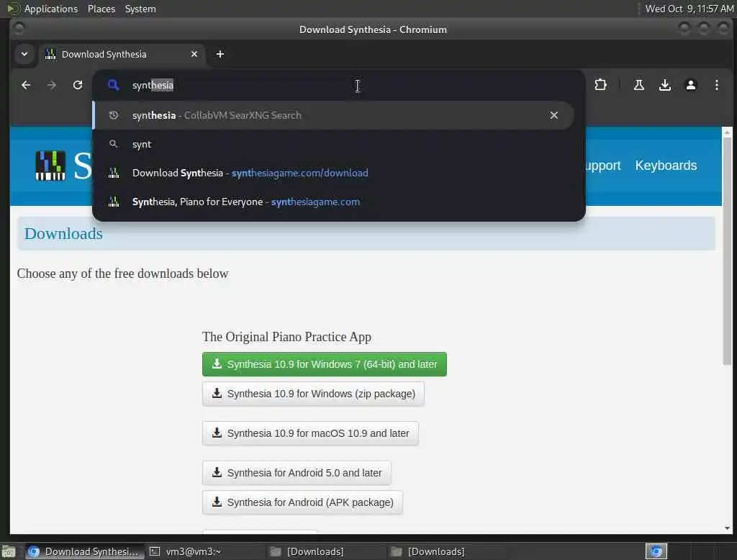Click the scrollbar up arrow
Viewport: 737px width, 560px height.
[727, 132]
